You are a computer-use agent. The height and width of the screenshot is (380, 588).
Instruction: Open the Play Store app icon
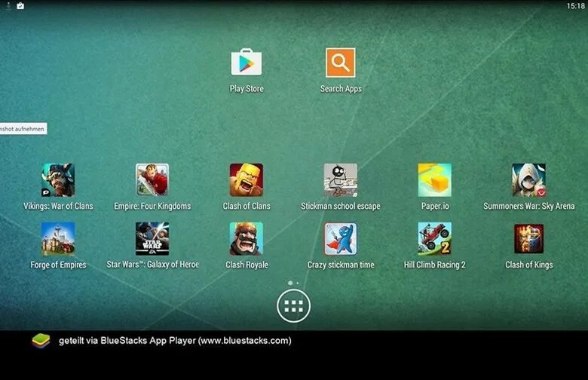[x=247, y=63]
